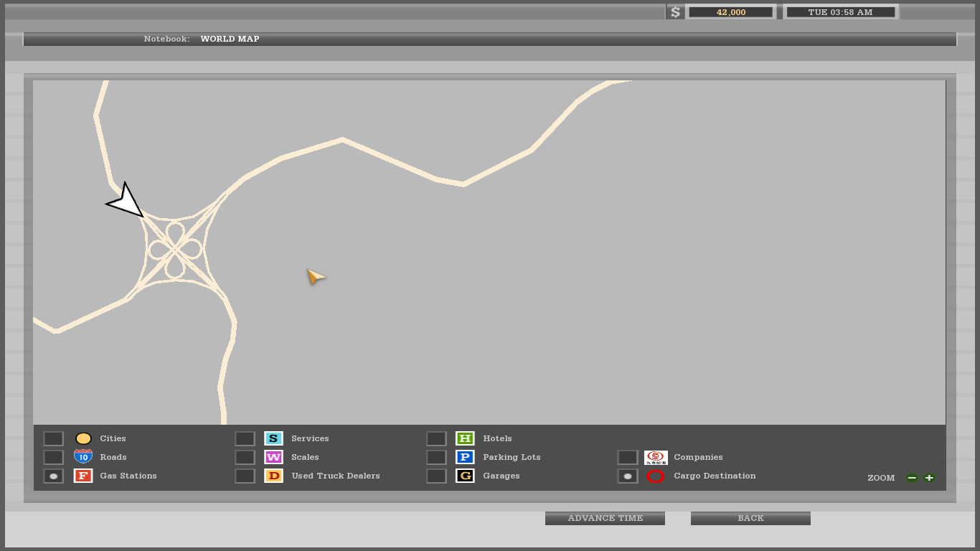
Task: Click the green Hotels H icon
Action: 465,438
